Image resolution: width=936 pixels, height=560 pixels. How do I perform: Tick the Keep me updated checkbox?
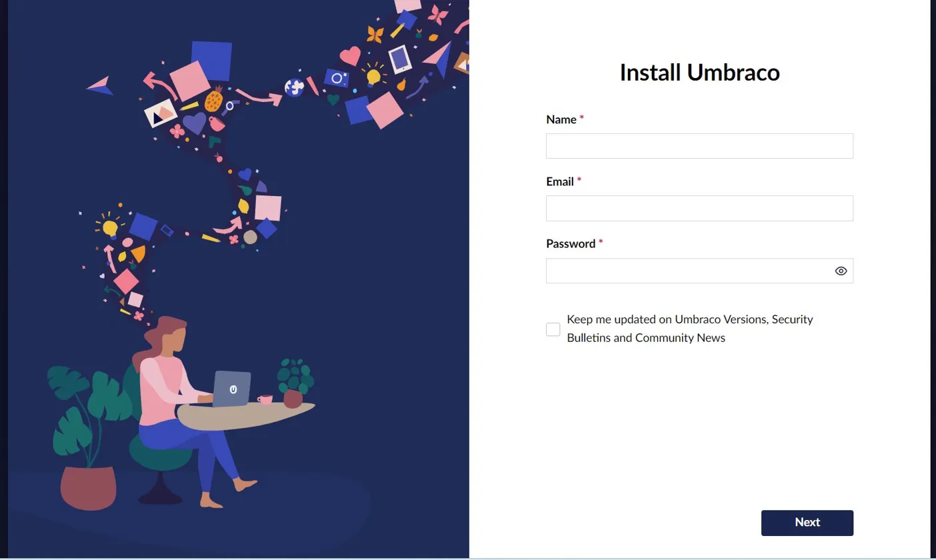(553, 329)
